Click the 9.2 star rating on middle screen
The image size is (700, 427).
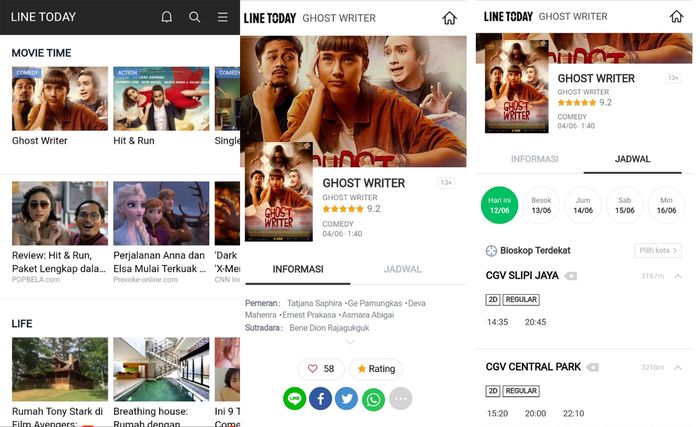click(x=351, y=209)
